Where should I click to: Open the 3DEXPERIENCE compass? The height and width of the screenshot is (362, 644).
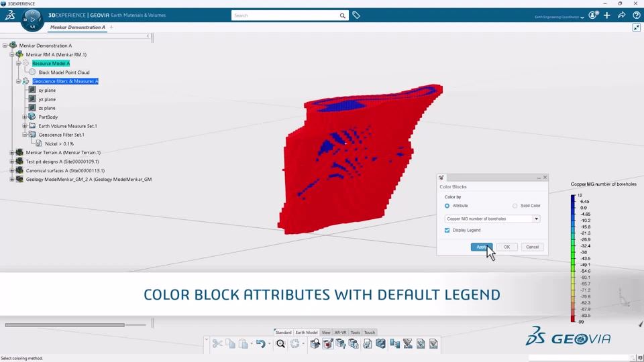tap(32, 19)
